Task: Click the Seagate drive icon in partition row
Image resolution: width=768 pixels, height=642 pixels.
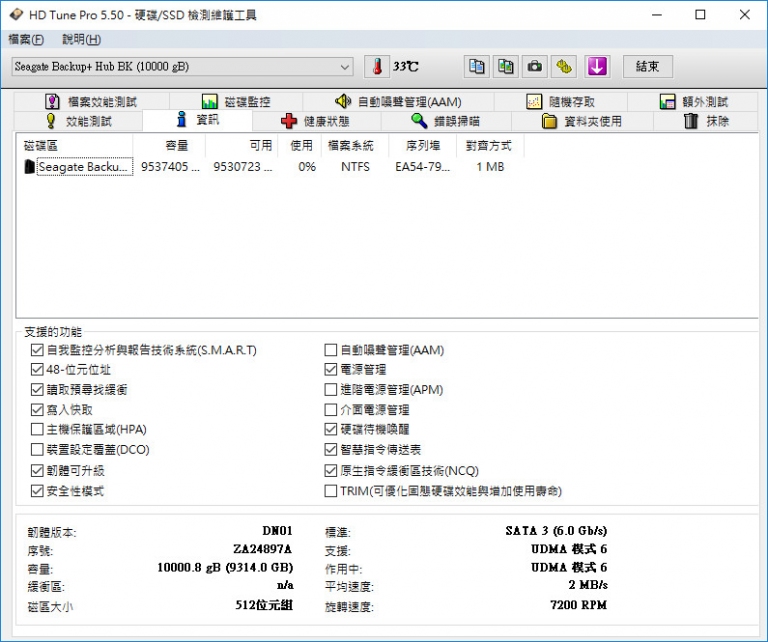Action: click(29, 166)
